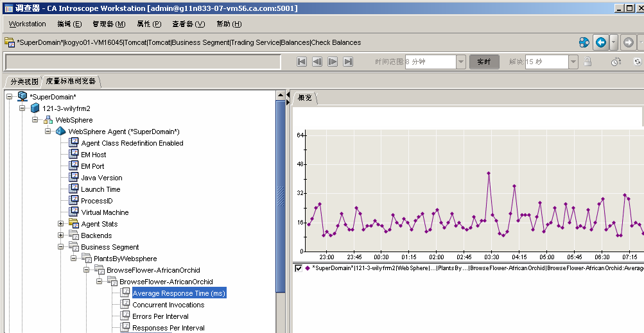The height and width of the screenshot is (333, 644).
Task: Open the 解决 resolution dropdown
Action: click(x=573, y=62)
